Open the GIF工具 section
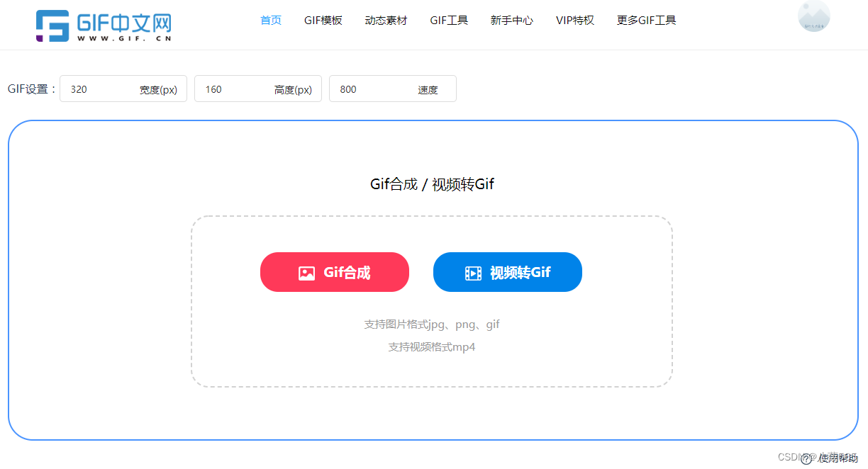Image resolution: width=868 pixels, height=469 pixels. [x=449, y=21]
